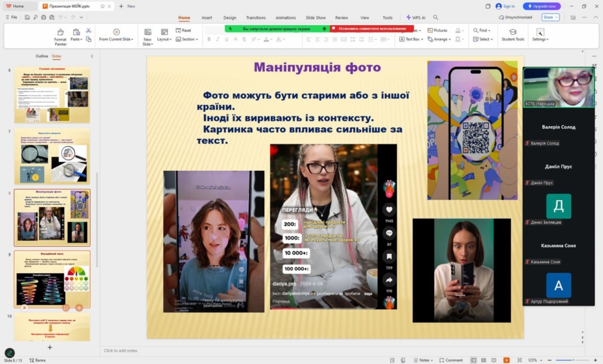
Task: Toggle the Notes pane in status bar
Action: [422, 360]
